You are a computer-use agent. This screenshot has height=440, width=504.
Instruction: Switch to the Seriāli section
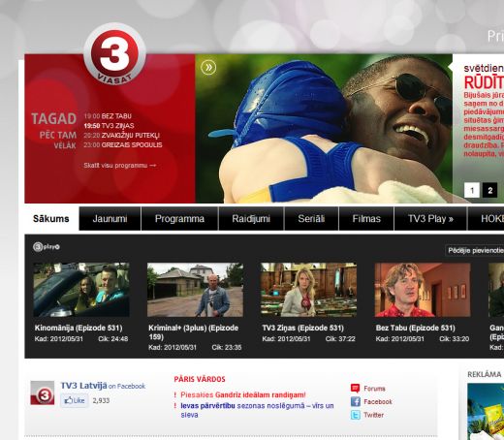click(x=311, y=219)
